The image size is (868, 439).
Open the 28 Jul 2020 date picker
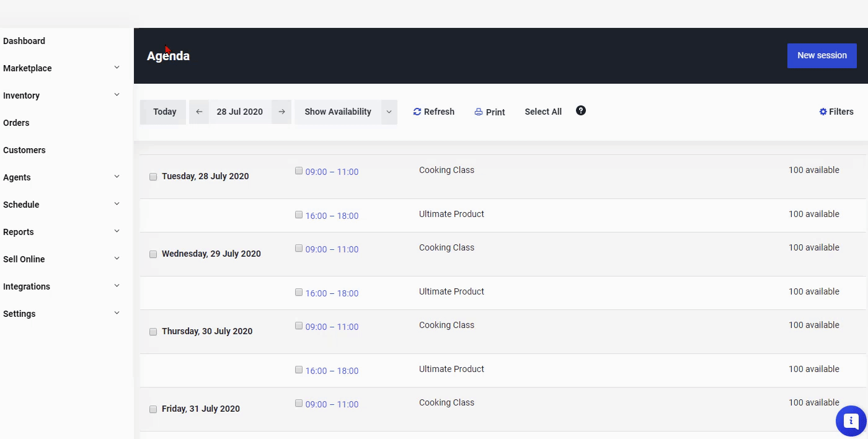240,112
